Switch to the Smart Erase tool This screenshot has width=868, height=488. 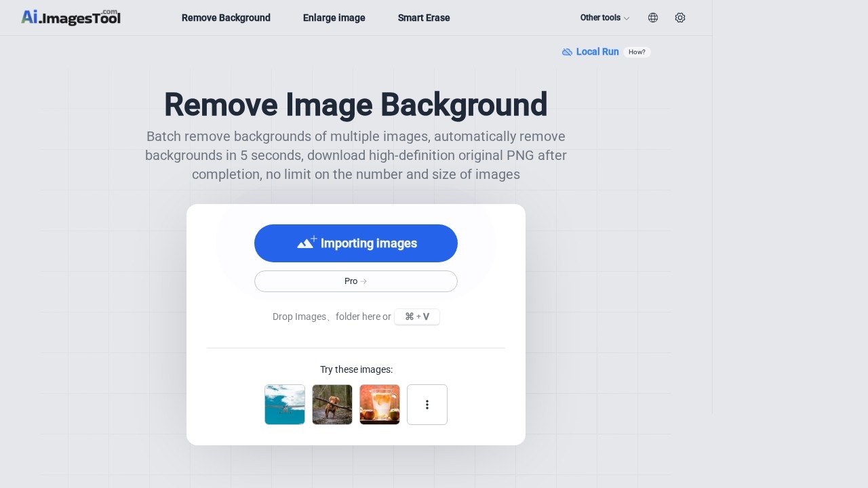pyautogui.click(x=424, y=18)
